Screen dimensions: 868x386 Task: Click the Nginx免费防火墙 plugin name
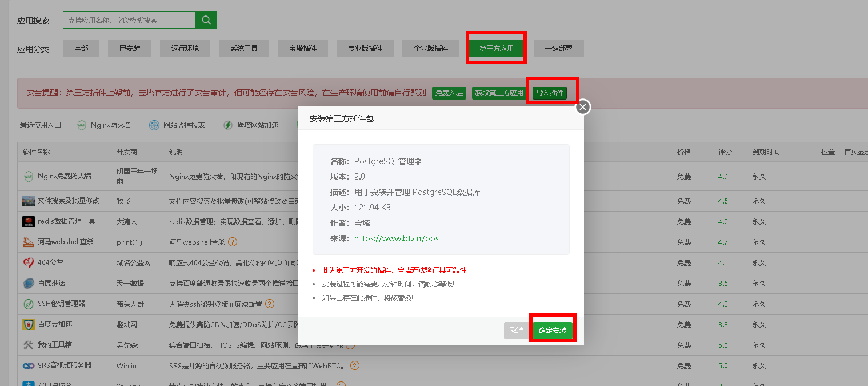(x=65, y=177)
